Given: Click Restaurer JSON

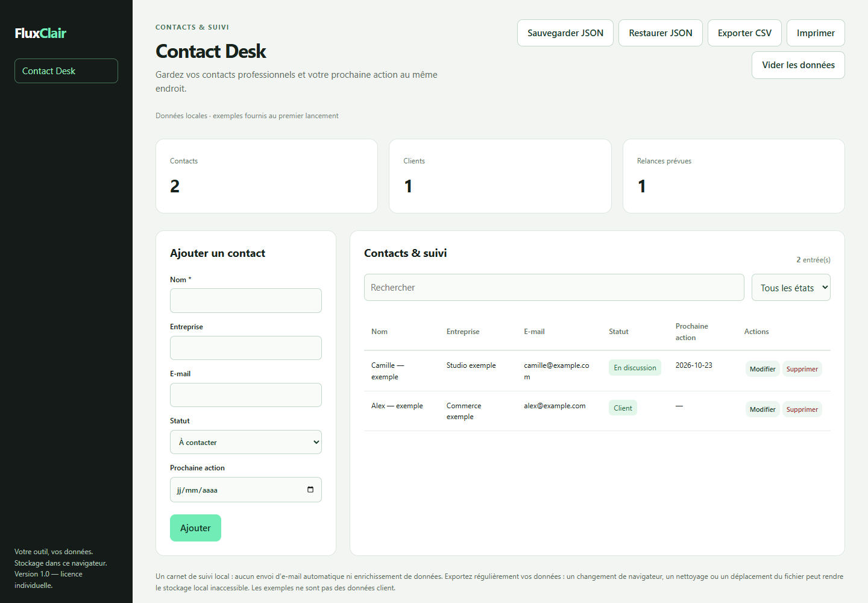Looking at the screenshot, I should (x=661, y=33).
